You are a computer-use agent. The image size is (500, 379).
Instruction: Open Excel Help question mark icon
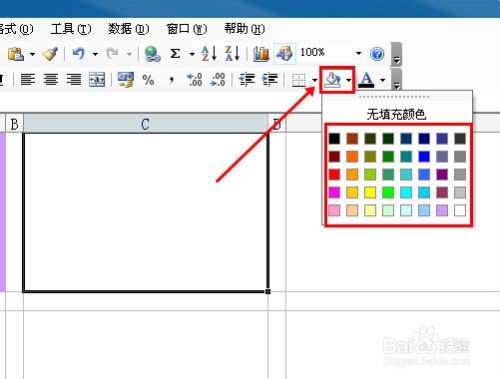tap(377, 54)
